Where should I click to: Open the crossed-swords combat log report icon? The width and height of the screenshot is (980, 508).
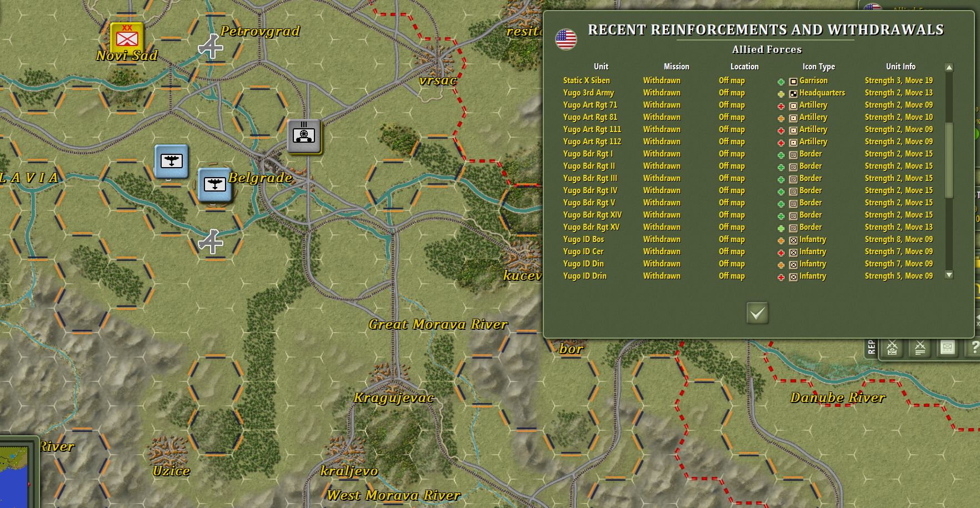point(920,348)
